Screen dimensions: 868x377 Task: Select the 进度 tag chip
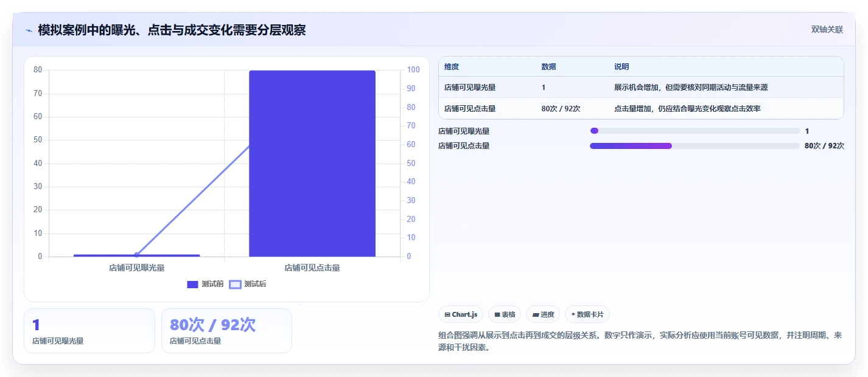point(543,314)
